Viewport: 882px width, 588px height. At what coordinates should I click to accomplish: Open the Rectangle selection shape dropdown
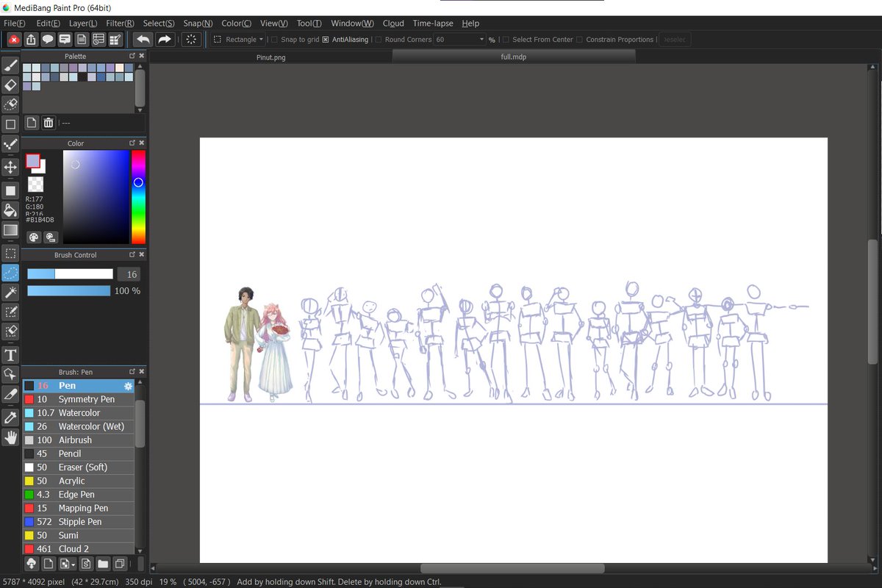pyautogui.click(x=239, y=40)
